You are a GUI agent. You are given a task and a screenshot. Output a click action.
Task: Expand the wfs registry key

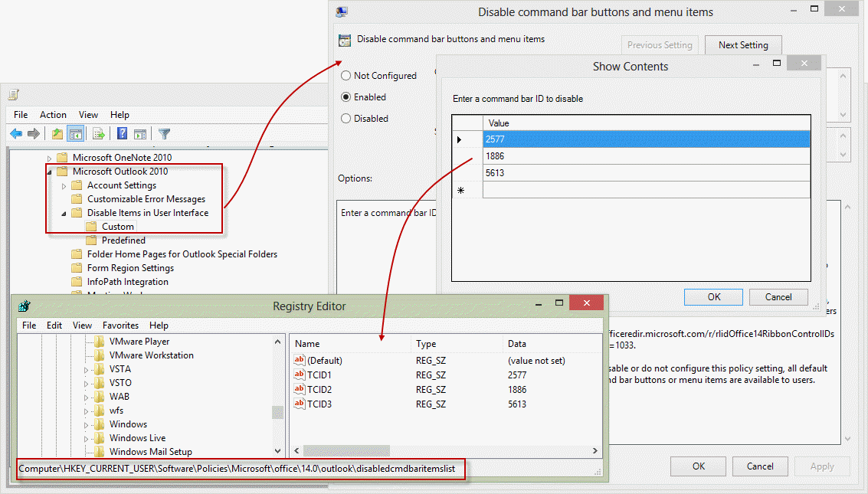(x=87, y=411)
